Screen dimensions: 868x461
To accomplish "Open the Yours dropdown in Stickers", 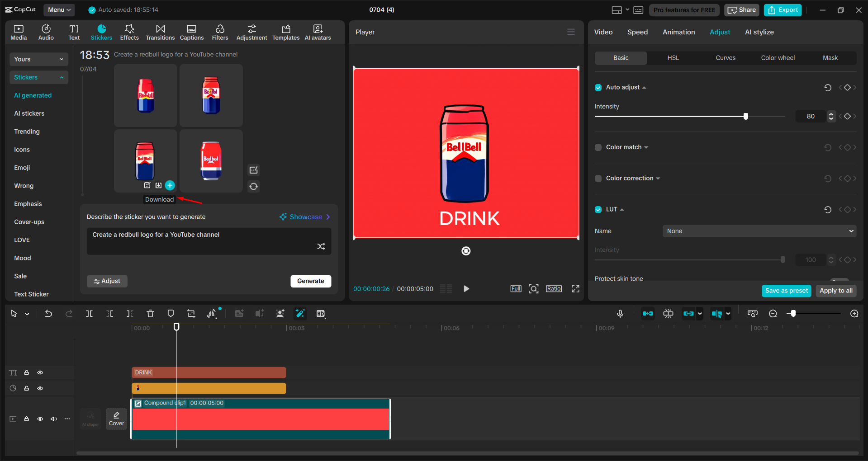I will [38, 59].
